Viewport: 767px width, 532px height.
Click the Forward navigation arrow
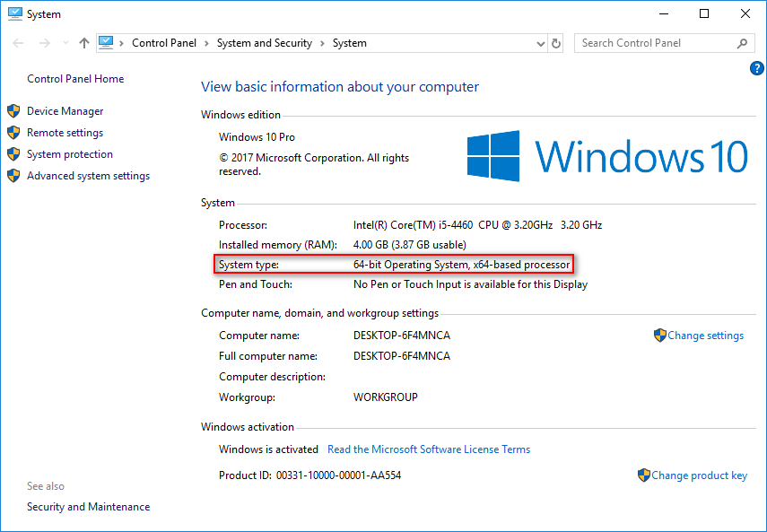pos(45,43)
